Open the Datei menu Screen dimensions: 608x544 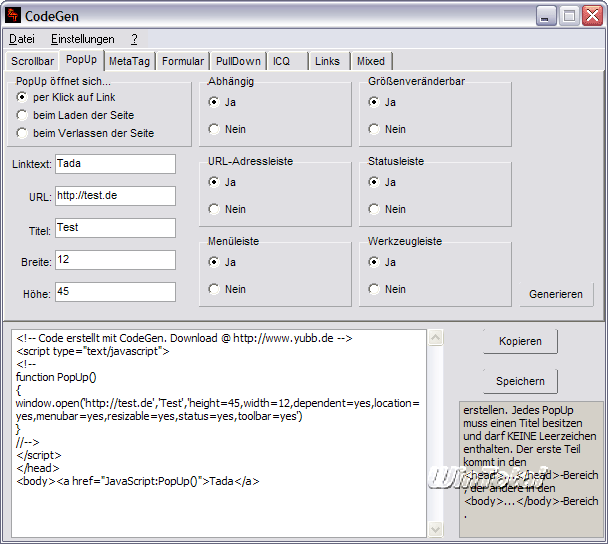tap(22, 39)
